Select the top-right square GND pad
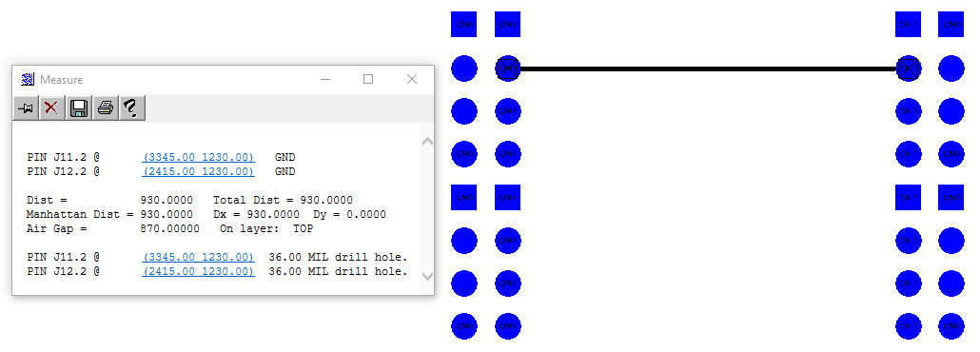 (951, 25)
